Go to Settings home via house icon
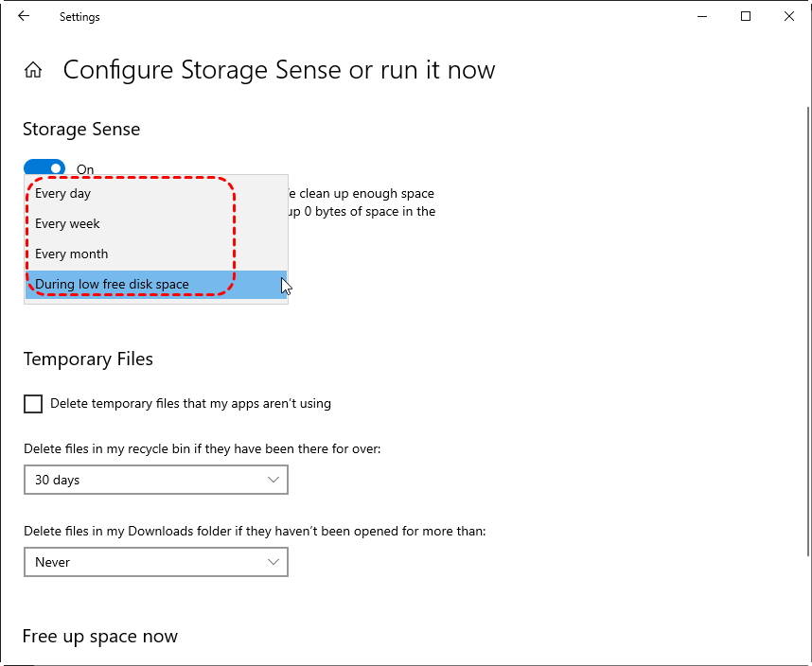This screenshot has width=812, height=666. 33,70
